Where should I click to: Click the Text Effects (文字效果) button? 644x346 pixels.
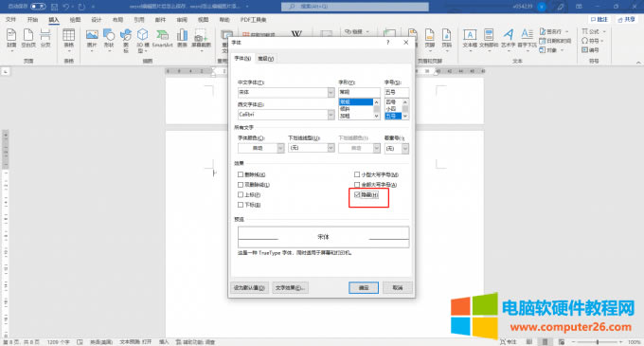(x=290, y=287)
